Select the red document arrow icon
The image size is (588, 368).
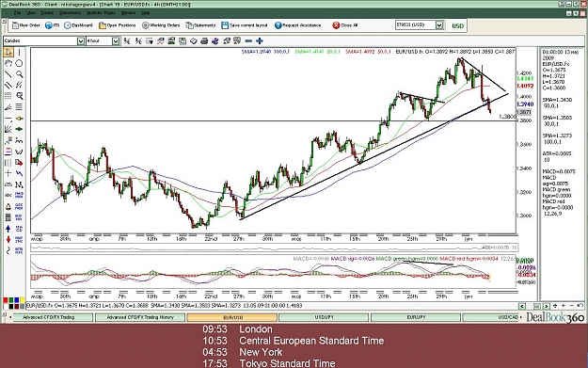coord(19,163)
